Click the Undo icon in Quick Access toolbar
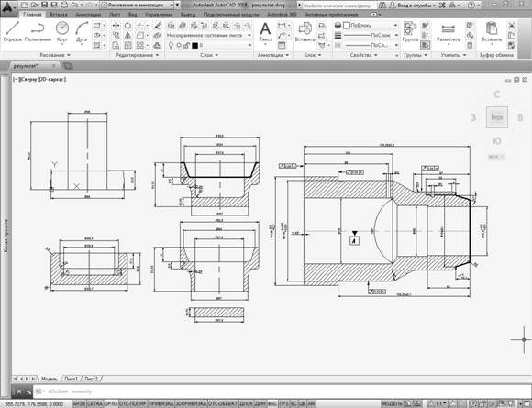Screen dimensions: 532x408 pyautogui.click(x=74, y=6)
